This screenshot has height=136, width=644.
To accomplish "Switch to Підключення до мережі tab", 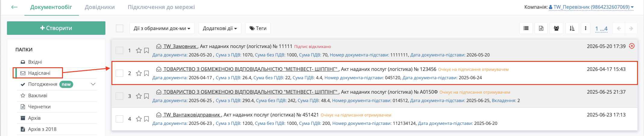I will [161, 7].
